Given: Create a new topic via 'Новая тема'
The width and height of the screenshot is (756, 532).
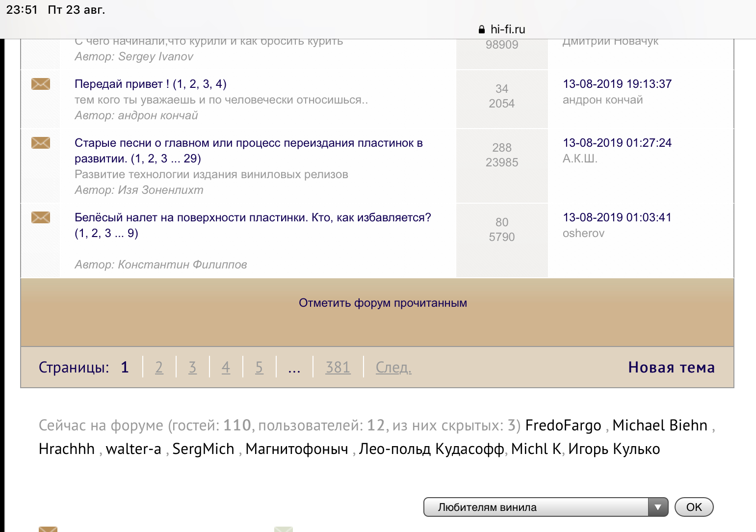Looking at the screenshot, I should 671,367.
